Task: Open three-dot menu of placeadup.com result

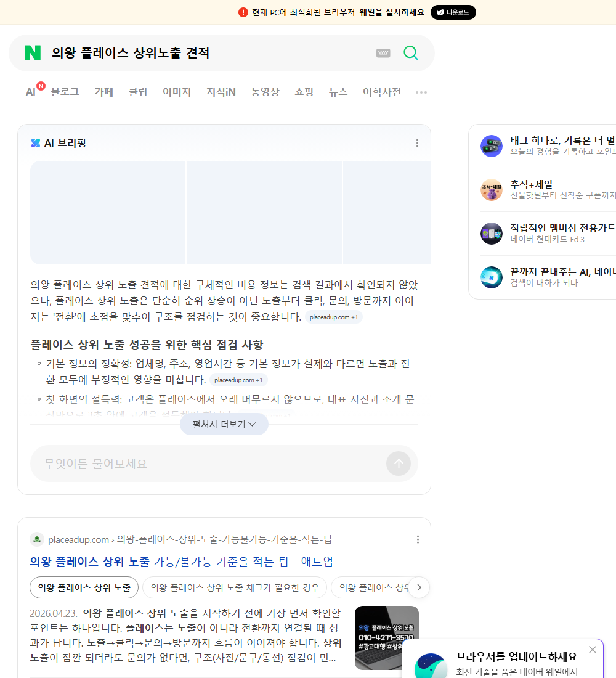Action: tap(418, 539)
